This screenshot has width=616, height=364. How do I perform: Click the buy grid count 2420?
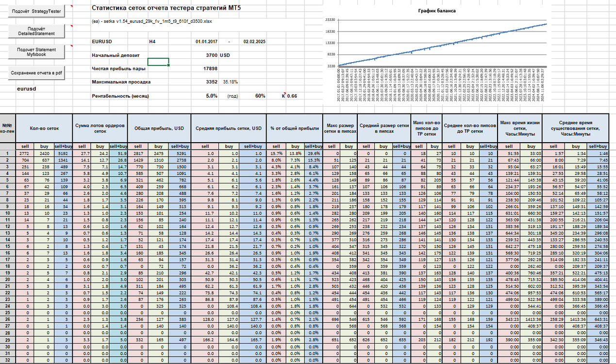point(44,153)
